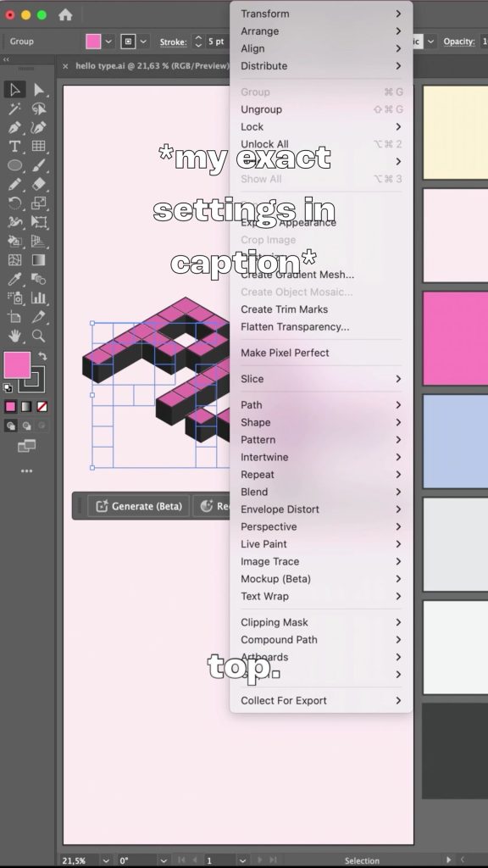Select the Artboard tool
488x868 pixels.
pos(15,317)
